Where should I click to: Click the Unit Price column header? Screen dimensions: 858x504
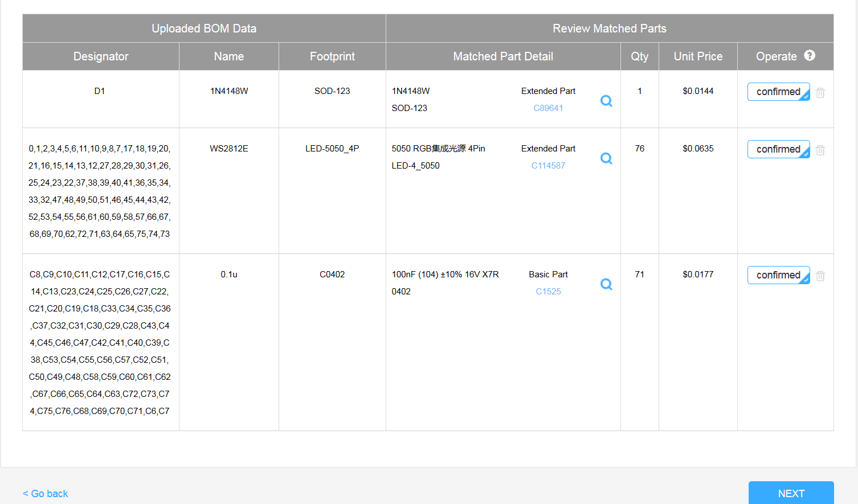[x=698, y=56]
